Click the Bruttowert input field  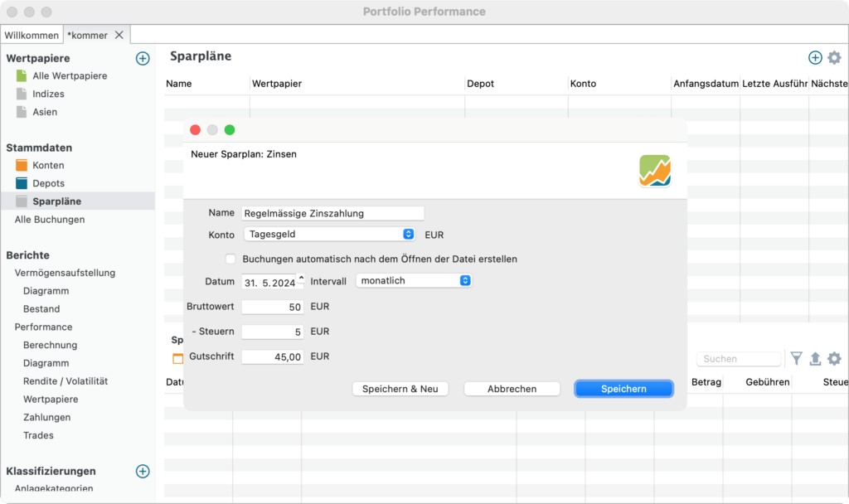point(272,307)
